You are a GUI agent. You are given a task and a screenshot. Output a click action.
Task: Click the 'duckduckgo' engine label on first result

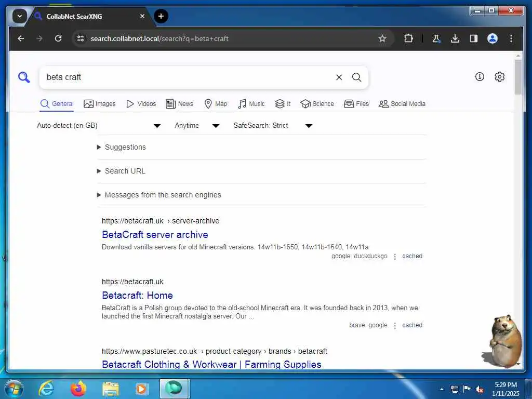(x=370, y=256)
